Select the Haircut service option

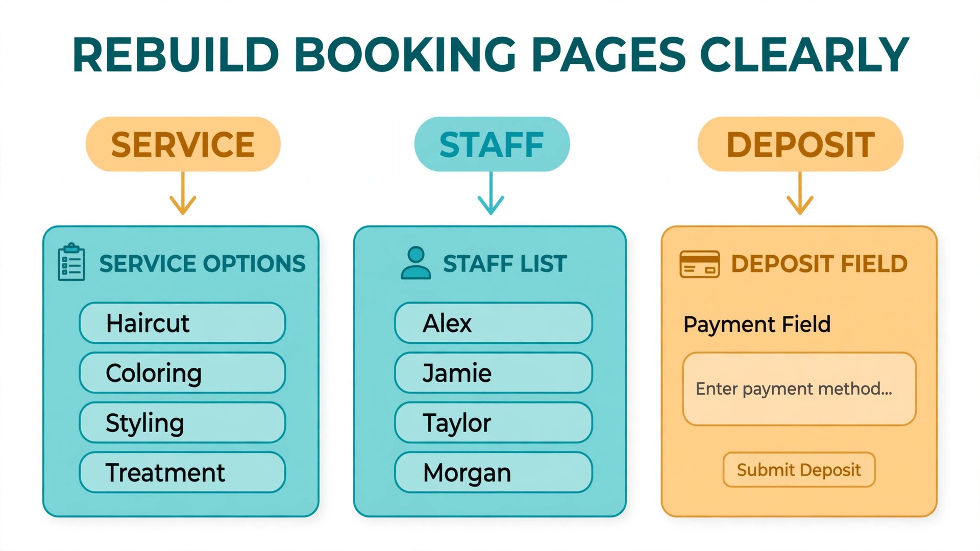click(x=182, y=323)
